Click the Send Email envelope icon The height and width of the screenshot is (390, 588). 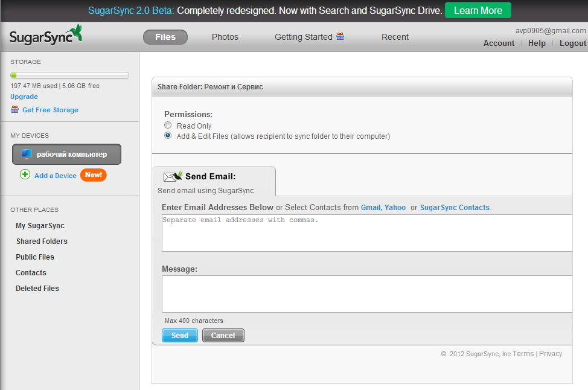click(173, 176)
